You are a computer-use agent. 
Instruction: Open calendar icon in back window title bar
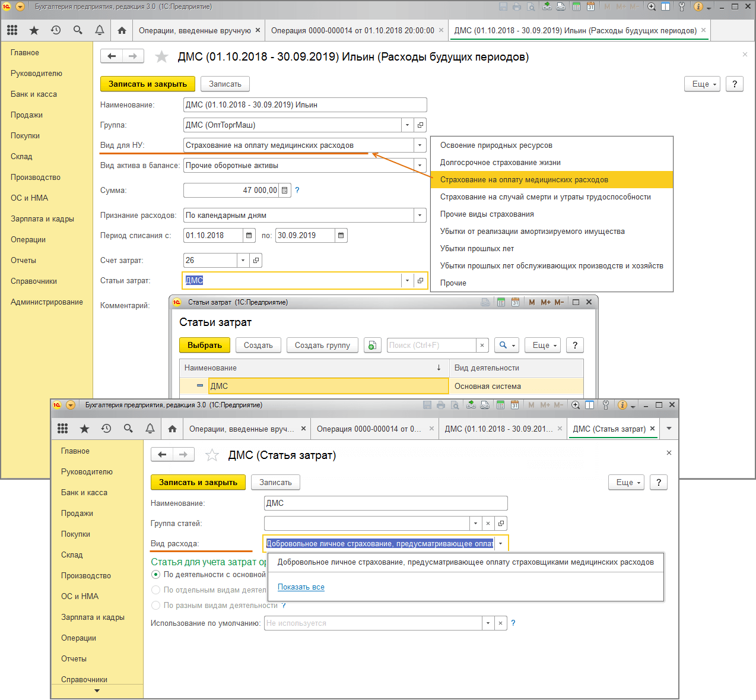(590, 7)
